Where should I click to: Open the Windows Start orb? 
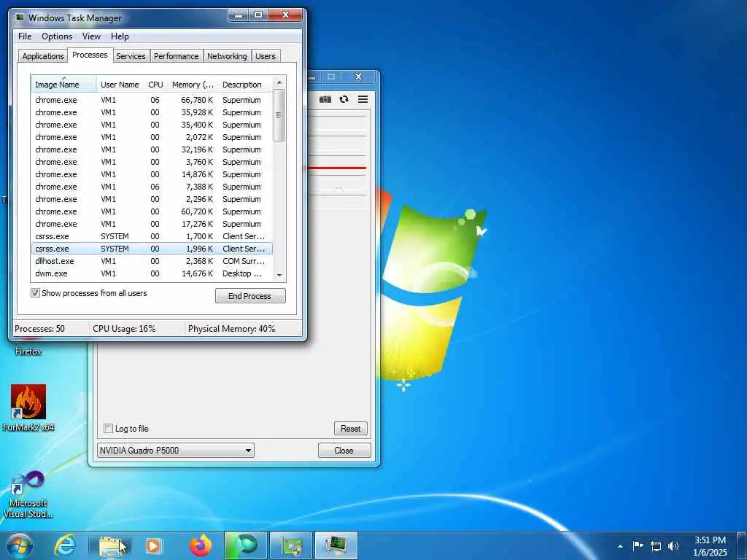tap(20, 545)
